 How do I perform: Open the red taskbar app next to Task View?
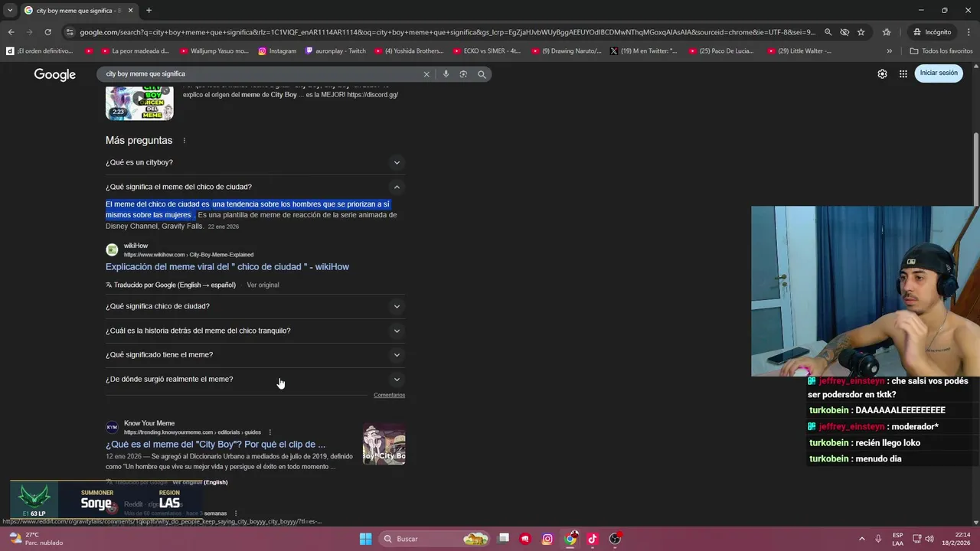pos(524,539)
